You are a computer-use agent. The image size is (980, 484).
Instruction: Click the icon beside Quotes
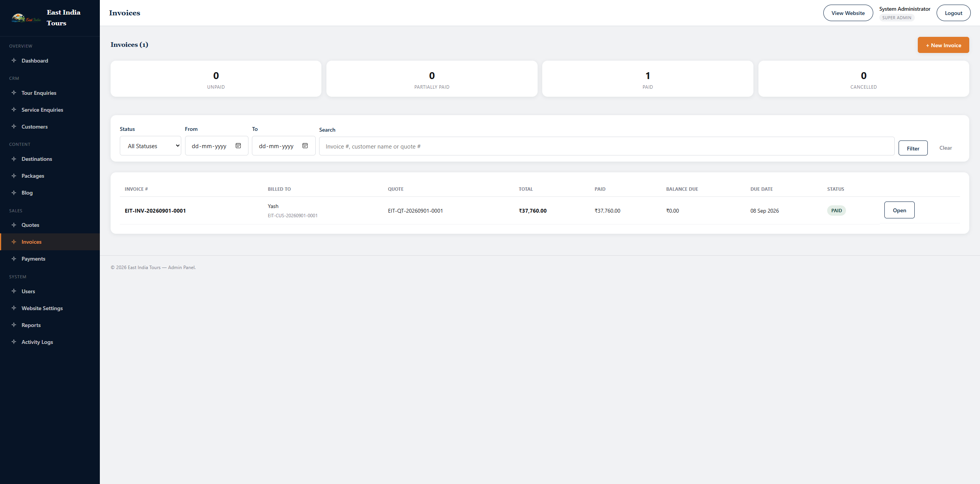click(x=14, y=225)
